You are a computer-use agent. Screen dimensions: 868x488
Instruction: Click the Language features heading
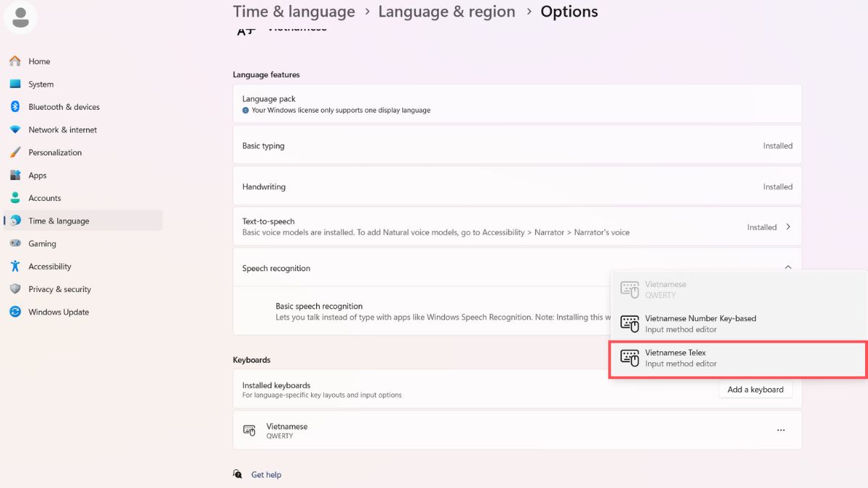click(x=266, y=74)
